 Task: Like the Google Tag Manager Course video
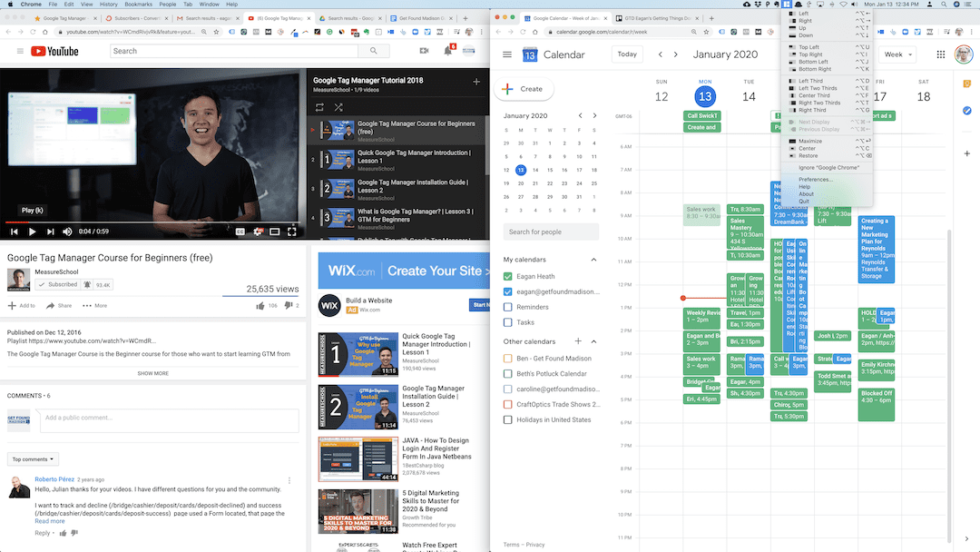click(x=260, y=306)
